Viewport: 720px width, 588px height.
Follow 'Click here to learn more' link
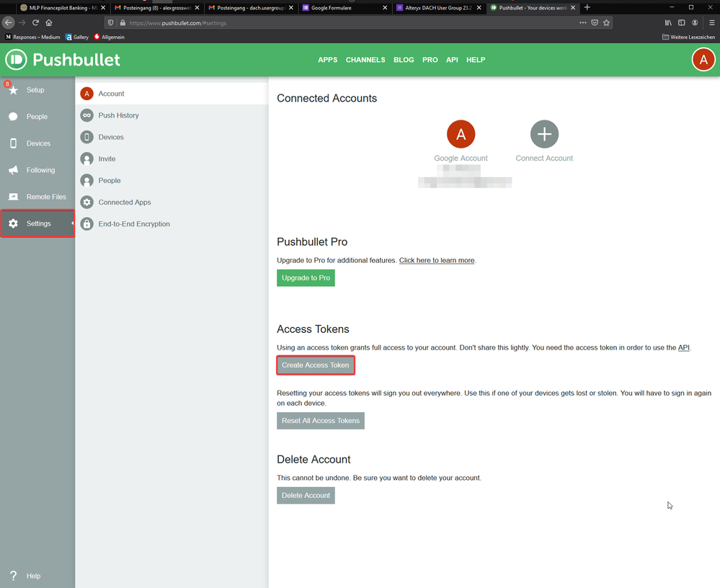tap(437, 260)
